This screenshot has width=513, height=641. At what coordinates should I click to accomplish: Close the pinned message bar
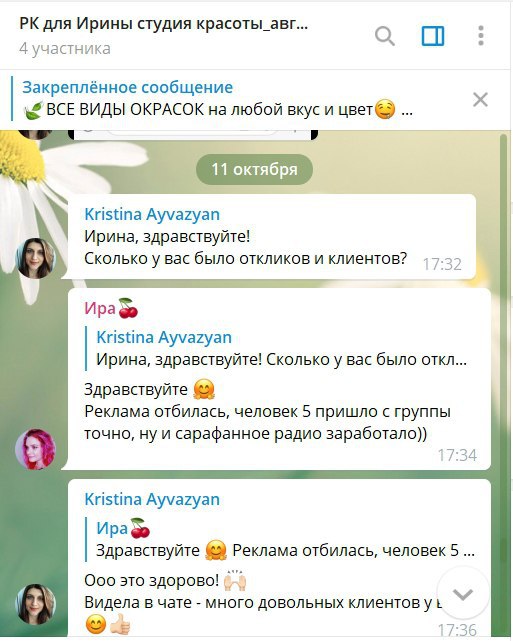coord(480,99)
